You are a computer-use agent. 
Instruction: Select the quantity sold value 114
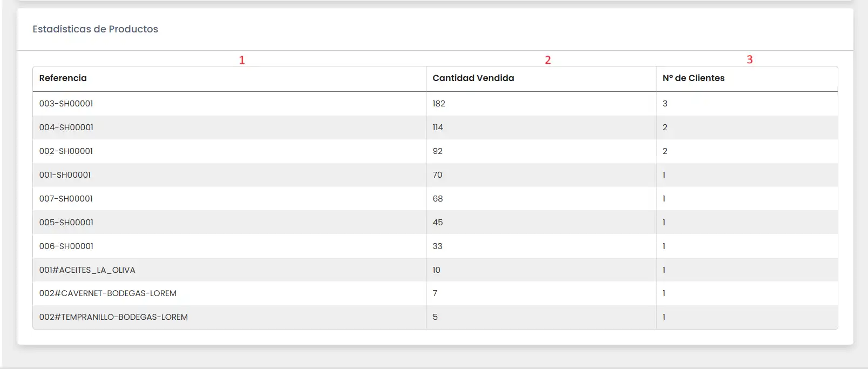pyautogui.click(x=438, y=128)
